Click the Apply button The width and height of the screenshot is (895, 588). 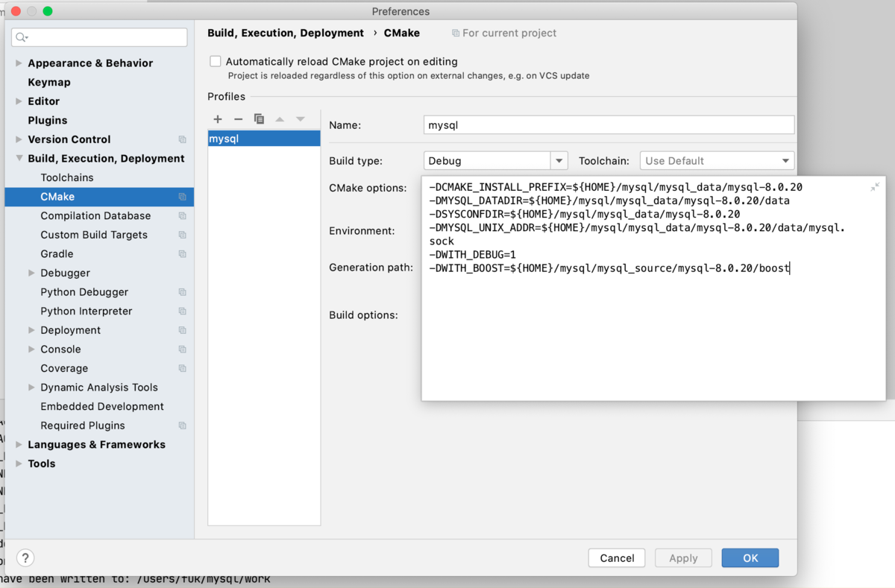[x=683, y=557]
